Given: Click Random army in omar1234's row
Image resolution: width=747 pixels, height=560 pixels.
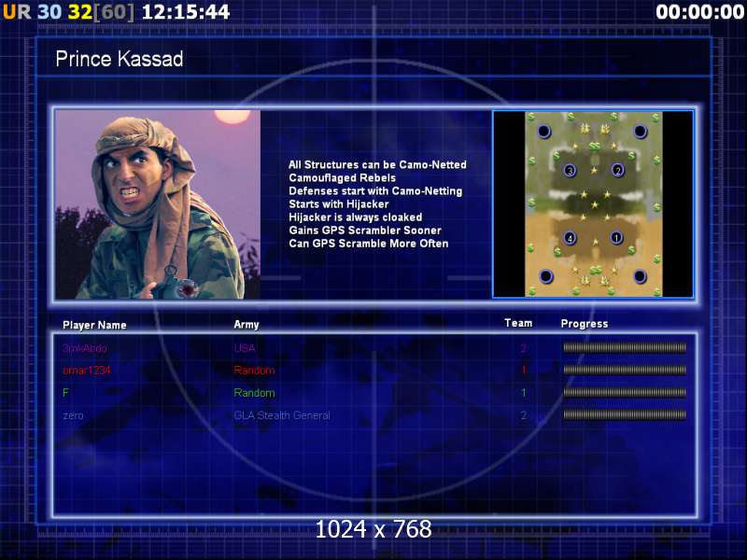Looking at the screenshot, I should tap(254, 370).
